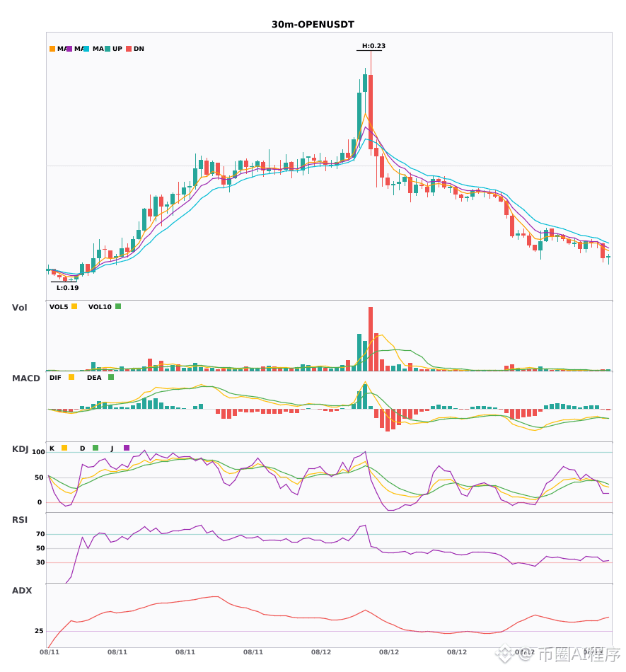Viewport: 626px width, 672px height.
Task: Click the UP legend text
Action: pyautogui.click(x=117, y=49)
